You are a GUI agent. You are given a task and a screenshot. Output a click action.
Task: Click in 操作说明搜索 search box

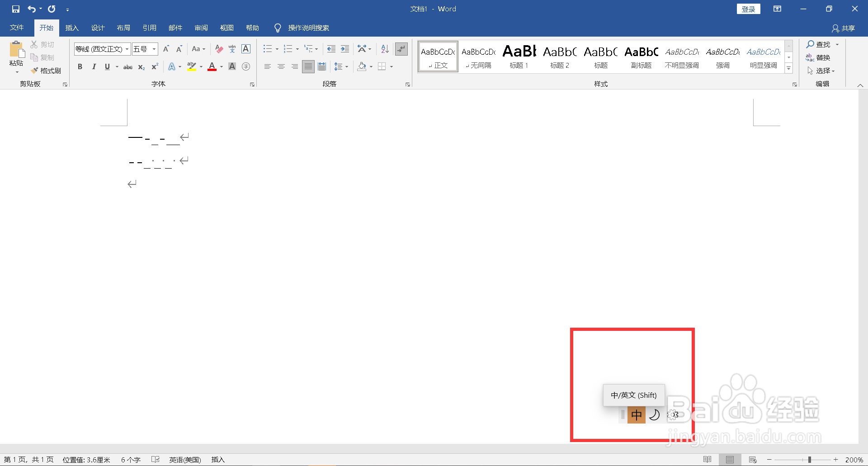(309, 28)
